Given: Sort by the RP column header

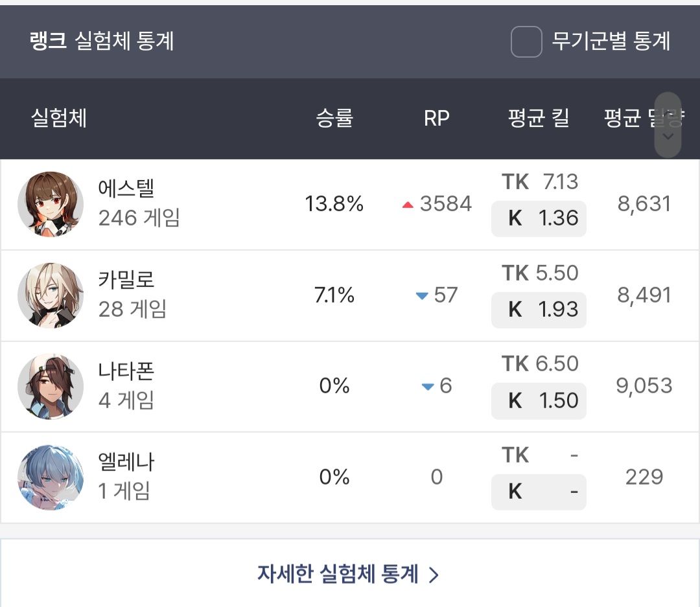Looking at the screenshot, I should pyautogui.click(x=436, y=119).
